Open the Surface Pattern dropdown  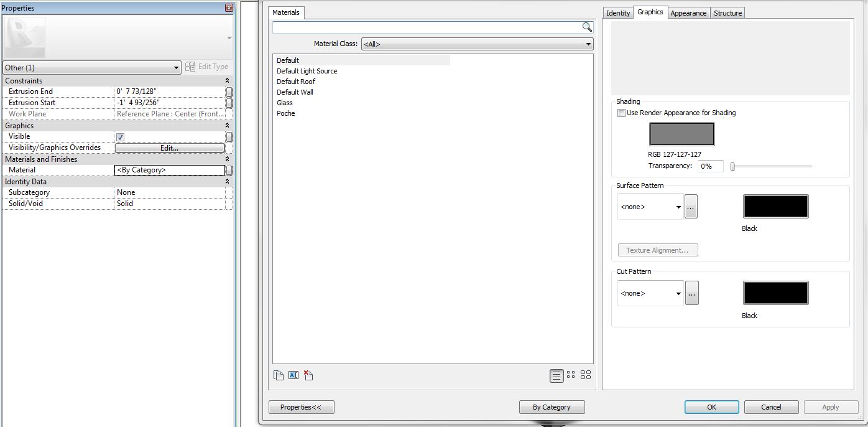pyautogui.click(x=650, y=207)
